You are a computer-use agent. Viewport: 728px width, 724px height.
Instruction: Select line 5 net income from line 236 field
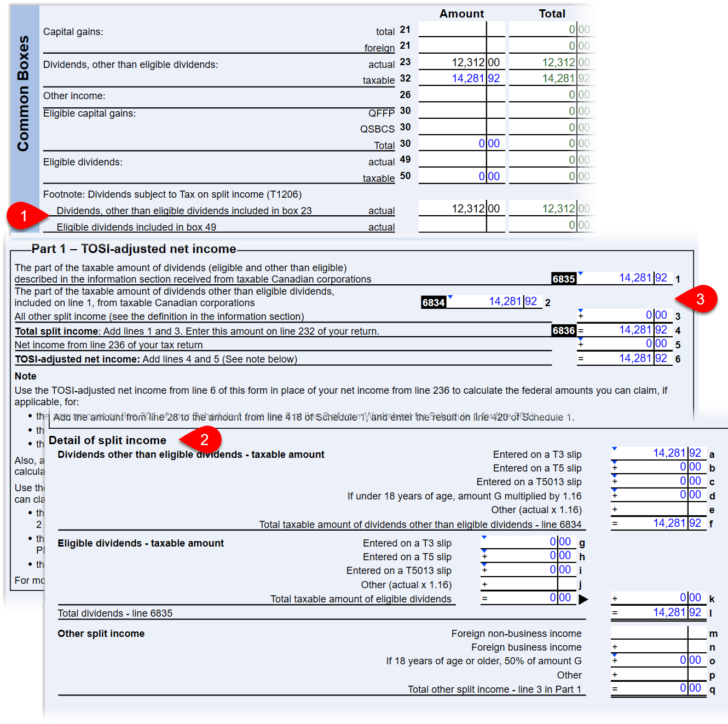point(625,344)
